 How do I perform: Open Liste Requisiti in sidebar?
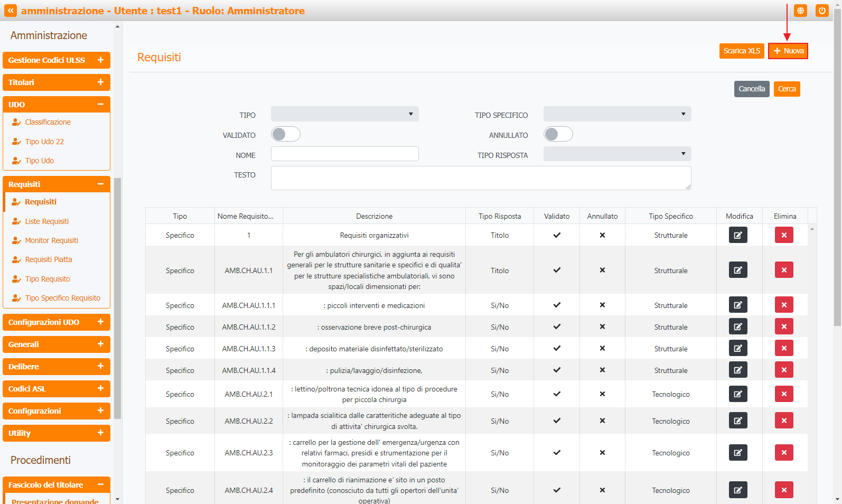pyautogui.click(x=46, y=221)
